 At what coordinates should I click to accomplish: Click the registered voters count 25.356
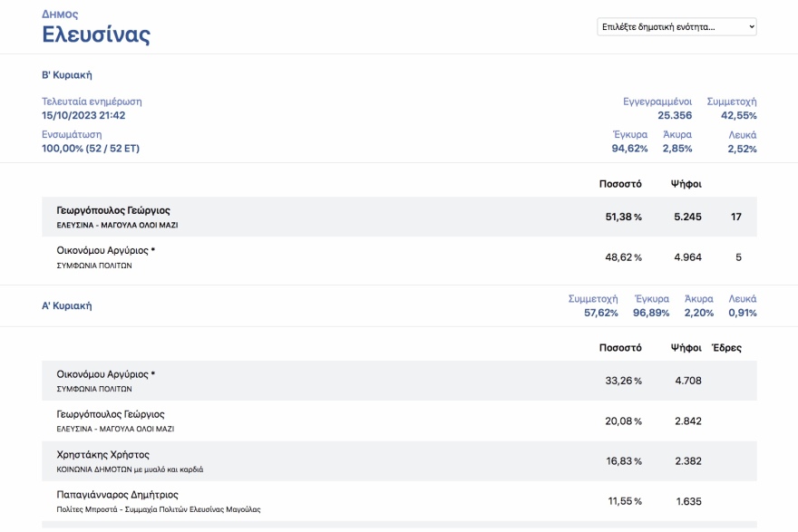pyautogui.click(x=675, y=115)
